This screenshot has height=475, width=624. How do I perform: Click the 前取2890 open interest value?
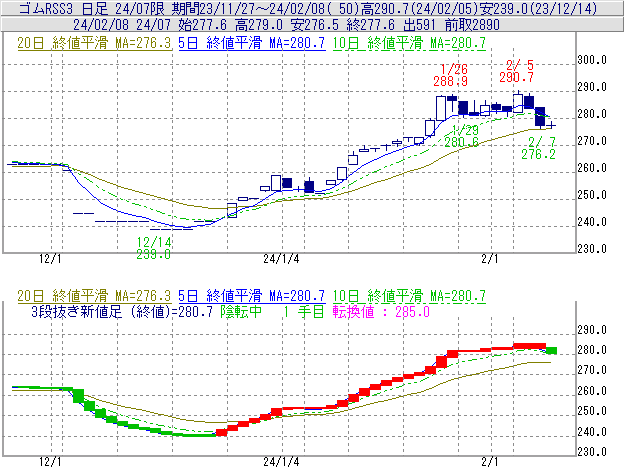point(472,25)
